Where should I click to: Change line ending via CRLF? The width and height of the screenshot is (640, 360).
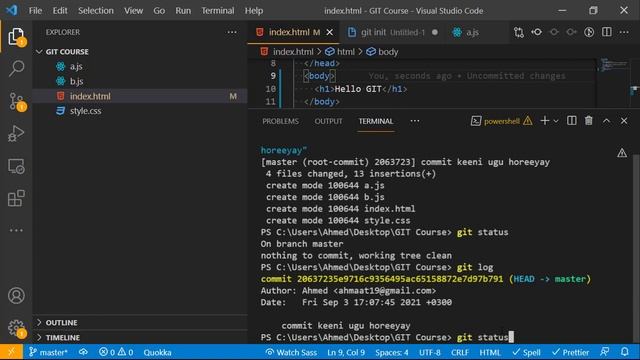[460, 352]
